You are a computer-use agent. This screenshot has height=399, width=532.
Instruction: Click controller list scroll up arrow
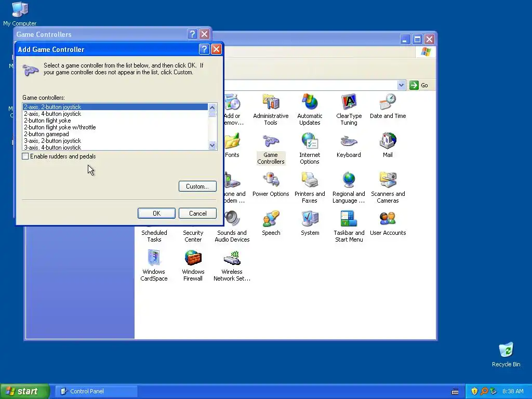click(212, 108)
